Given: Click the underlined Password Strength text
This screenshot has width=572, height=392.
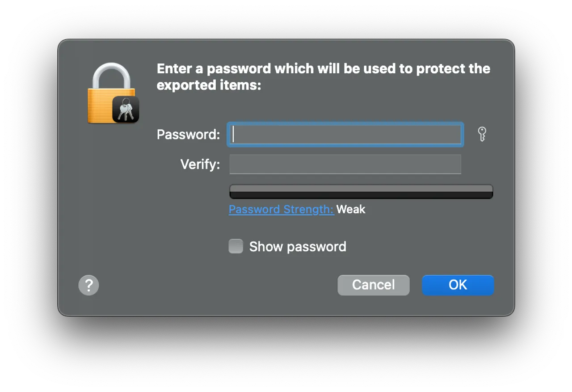Looking at the screenshot, I should point(281,209).
